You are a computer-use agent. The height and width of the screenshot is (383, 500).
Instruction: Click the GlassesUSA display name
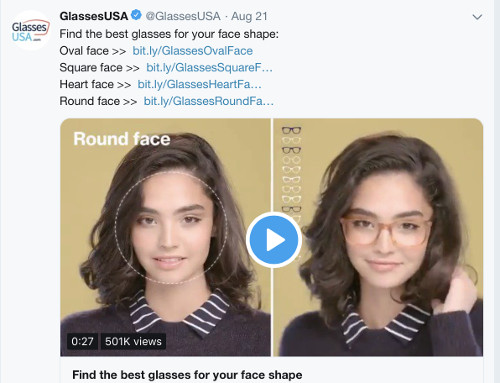point(94,16)
